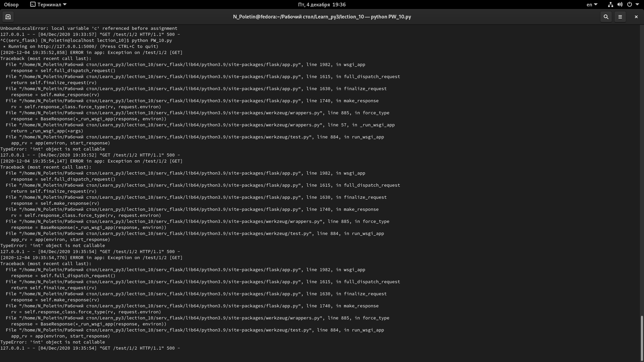
Task: Close the terminal window
Action: pyautogui.click(x=636, y=17)
